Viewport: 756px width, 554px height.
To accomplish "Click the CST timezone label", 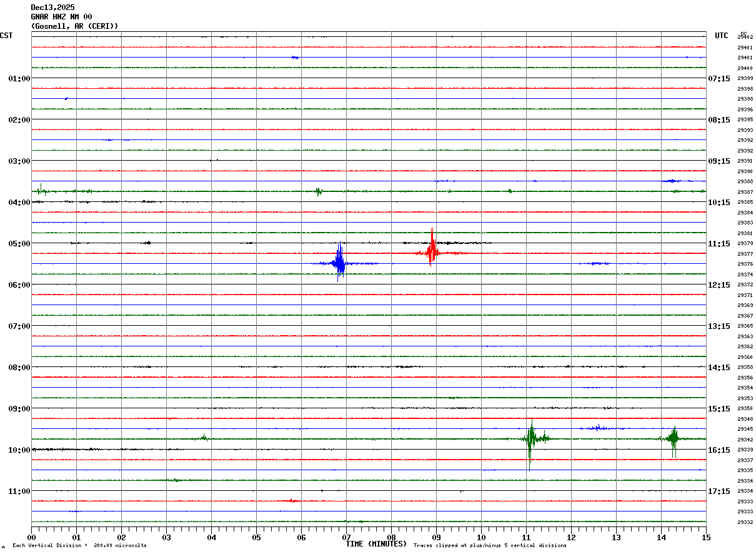I will pyautogui.click(x=6, y=36).
